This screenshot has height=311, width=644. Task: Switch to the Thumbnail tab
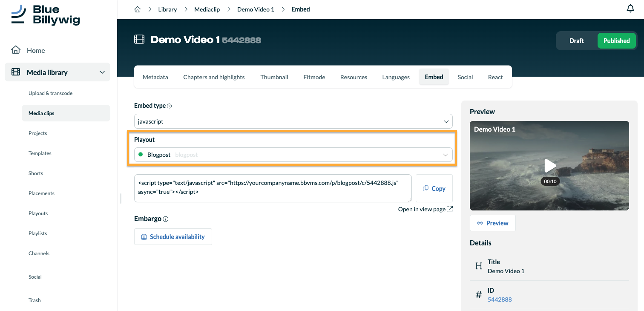[x=274, y=77]
